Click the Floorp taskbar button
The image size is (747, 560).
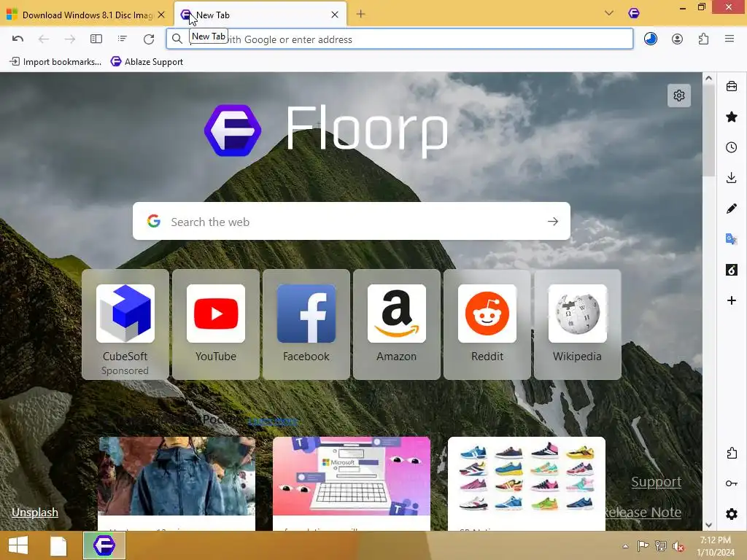tap(104, 545)
